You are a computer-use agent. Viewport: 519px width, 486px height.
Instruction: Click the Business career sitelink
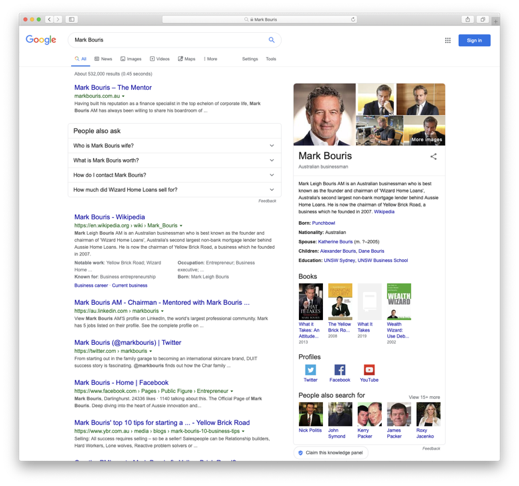point(91,285)
